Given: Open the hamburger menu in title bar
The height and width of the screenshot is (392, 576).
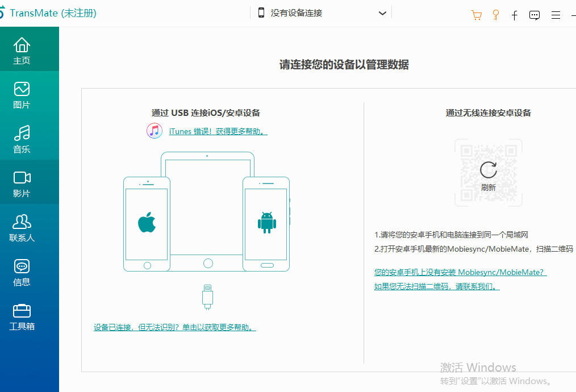Looking at the screenshot, I should (556, 15).
